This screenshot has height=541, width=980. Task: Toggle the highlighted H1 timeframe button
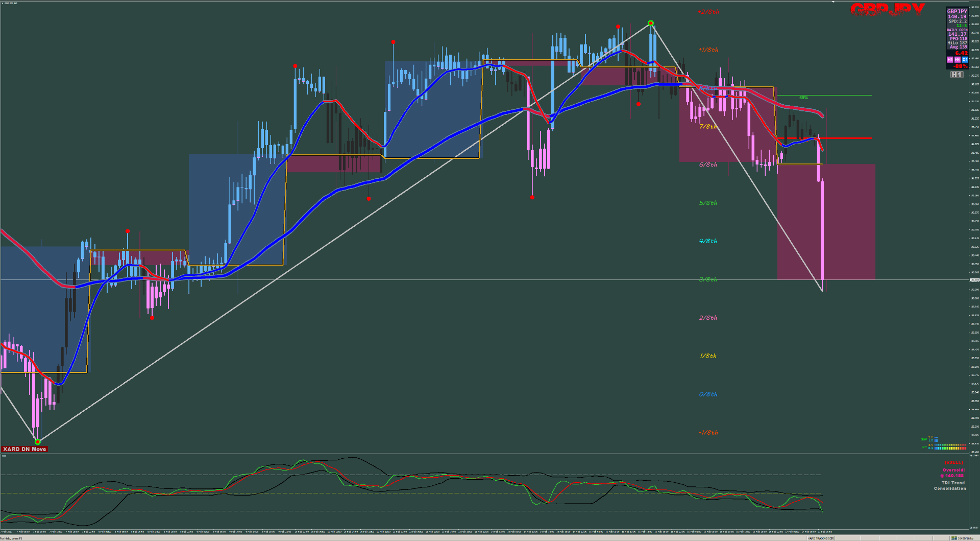(950, 59)
